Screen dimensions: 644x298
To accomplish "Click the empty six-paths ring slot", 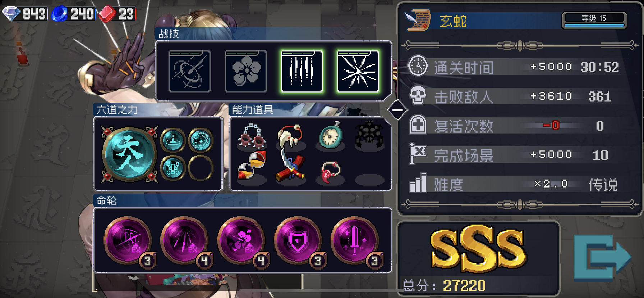I will [x=201, y=168].
